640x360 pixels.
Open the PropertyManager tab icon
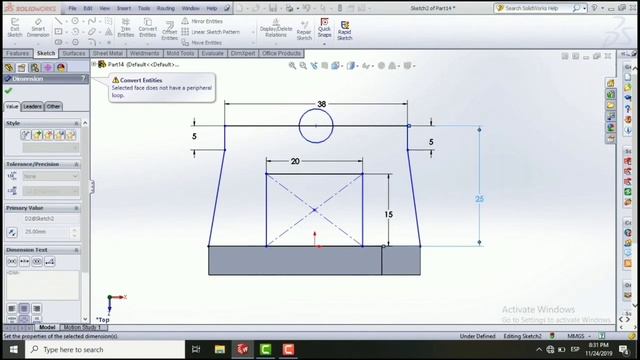tap(22, 67)
